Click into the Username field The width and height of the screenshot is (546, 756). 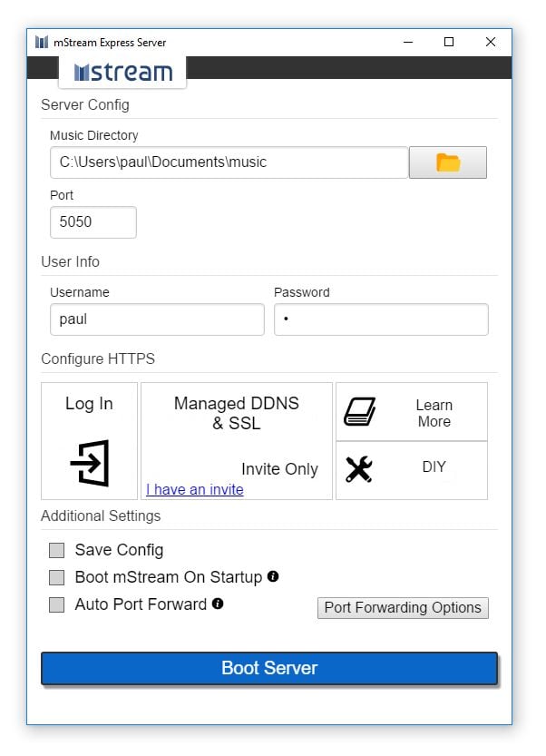point(157,319)
